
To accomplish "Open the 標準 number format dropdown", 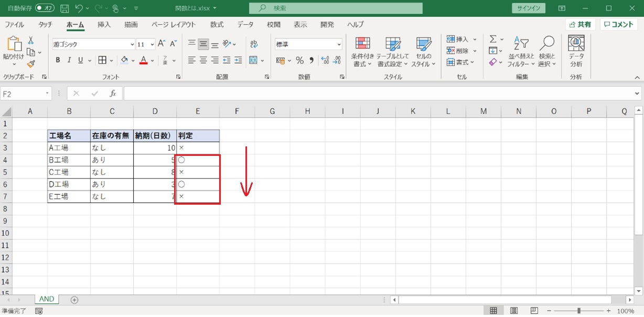I will (339, 45).
